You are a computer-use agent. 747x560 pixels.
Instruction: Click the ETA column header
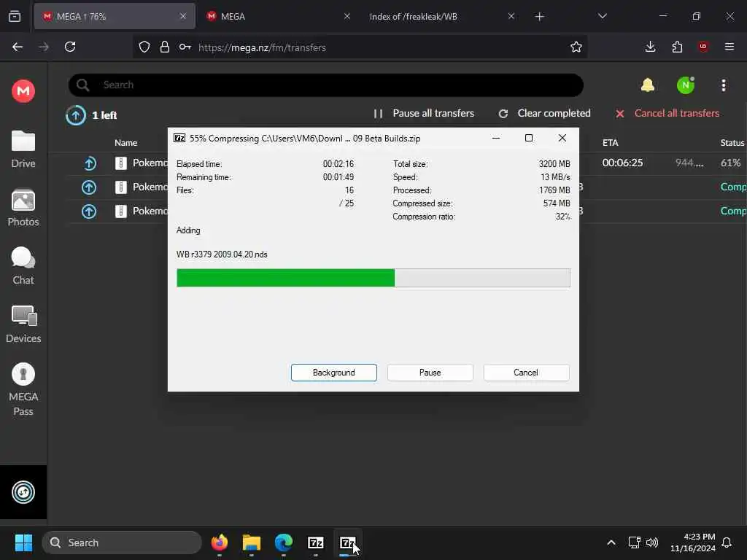point(611,142)
